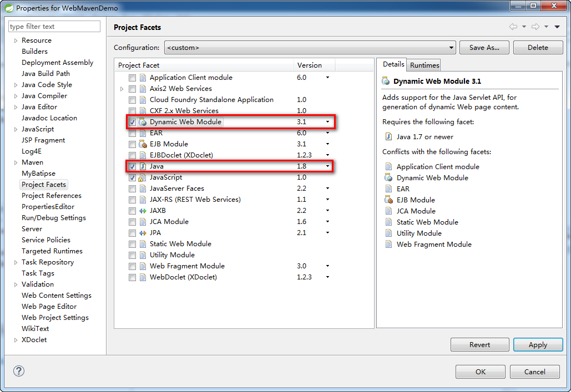Click the JavaServer Faces facet icon
The image size is (571, 392).
tap(143, 189)
